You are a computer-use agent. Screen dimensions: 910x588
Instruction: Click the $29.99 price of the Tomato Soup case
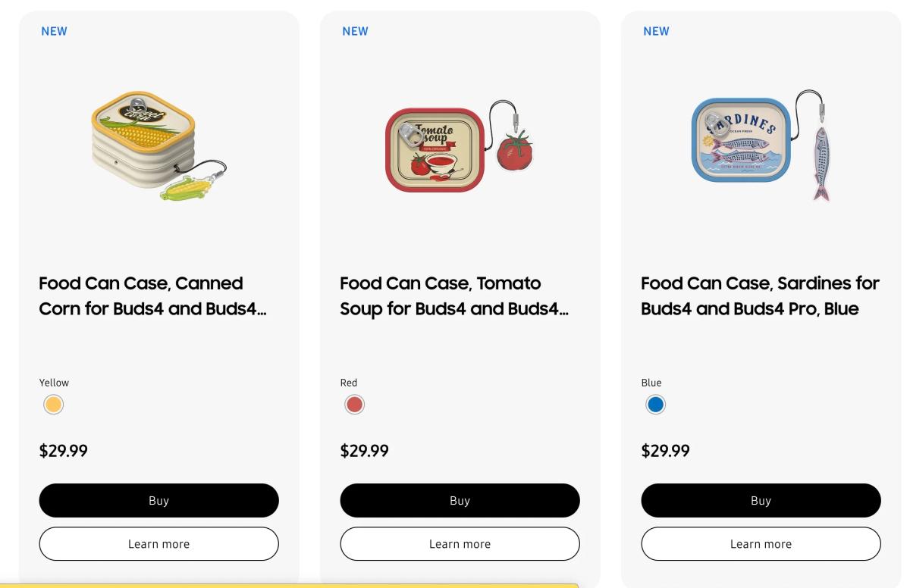(x=365, y=452)
